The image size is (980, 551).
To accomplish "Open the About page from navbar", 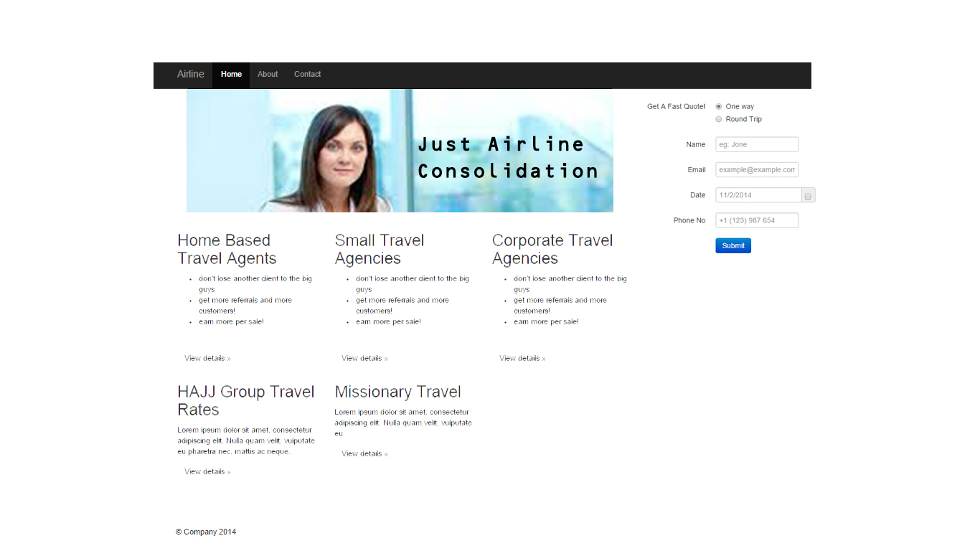I will click(268, 75).
